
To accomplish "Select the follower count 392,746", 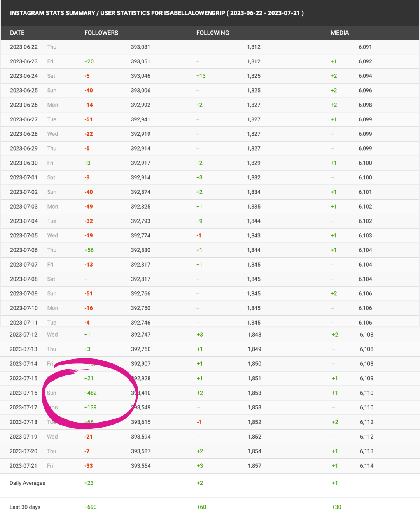I will (140, 323).
